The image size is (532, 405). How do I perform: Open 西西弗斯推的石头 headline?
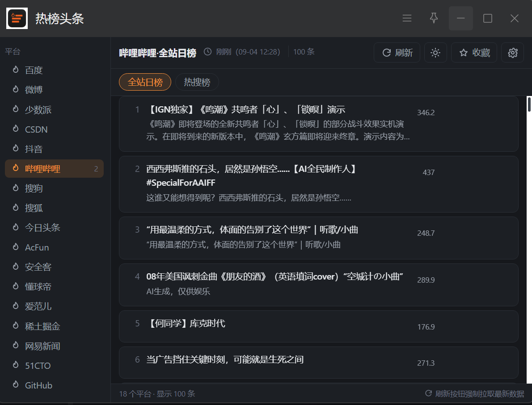252,175
